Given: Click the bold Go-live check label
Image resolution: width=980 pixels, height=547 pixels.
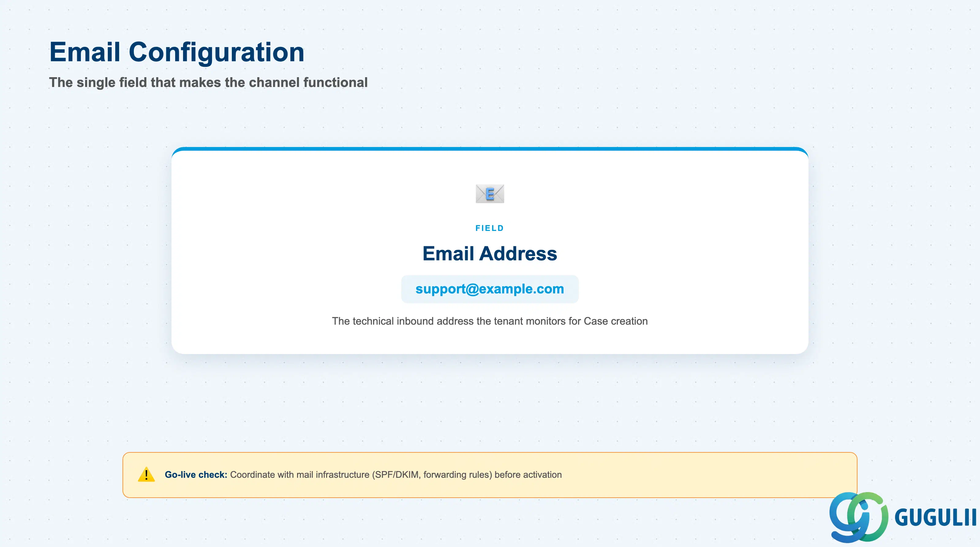Looking at the screenshot, I should pyautogui.click(x=196, y=475).
